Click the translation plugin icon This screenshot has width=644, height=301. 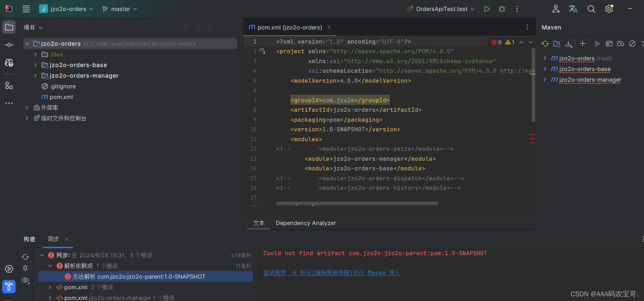click(x=573, y=9)
